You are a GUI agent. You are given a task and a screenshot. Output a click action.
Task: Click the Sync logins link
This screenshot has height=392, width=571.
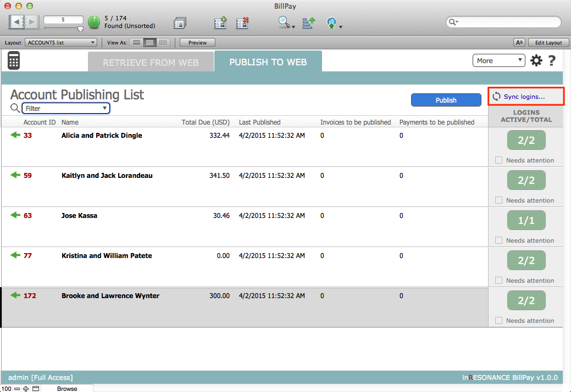click(524, 97)
